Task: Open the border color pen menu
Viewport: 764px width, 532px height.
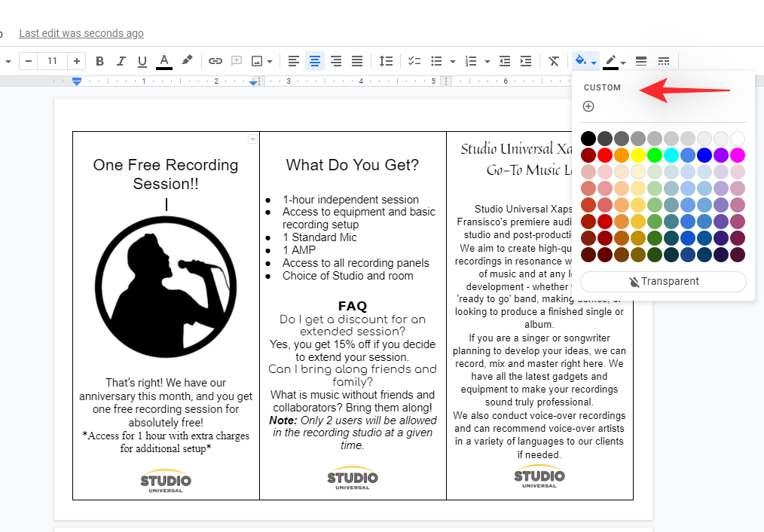Action: click(x=615, y=61)
